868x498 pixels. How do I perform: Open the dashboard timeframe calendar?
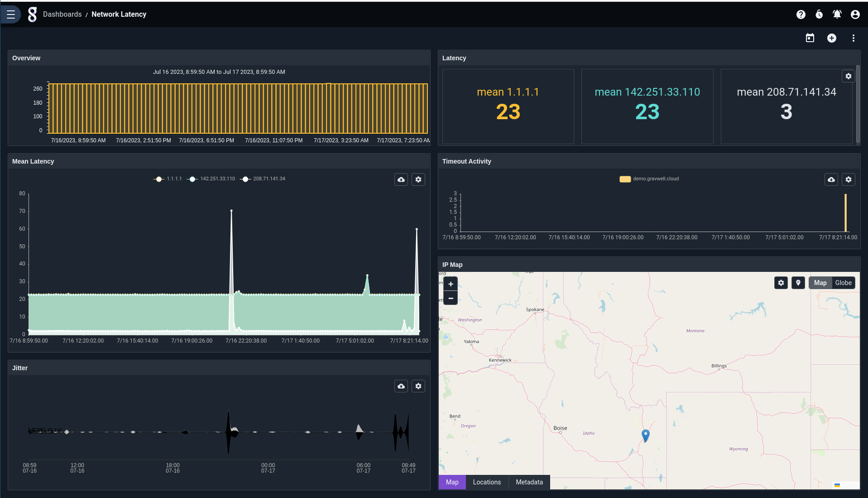click(810, 38)
